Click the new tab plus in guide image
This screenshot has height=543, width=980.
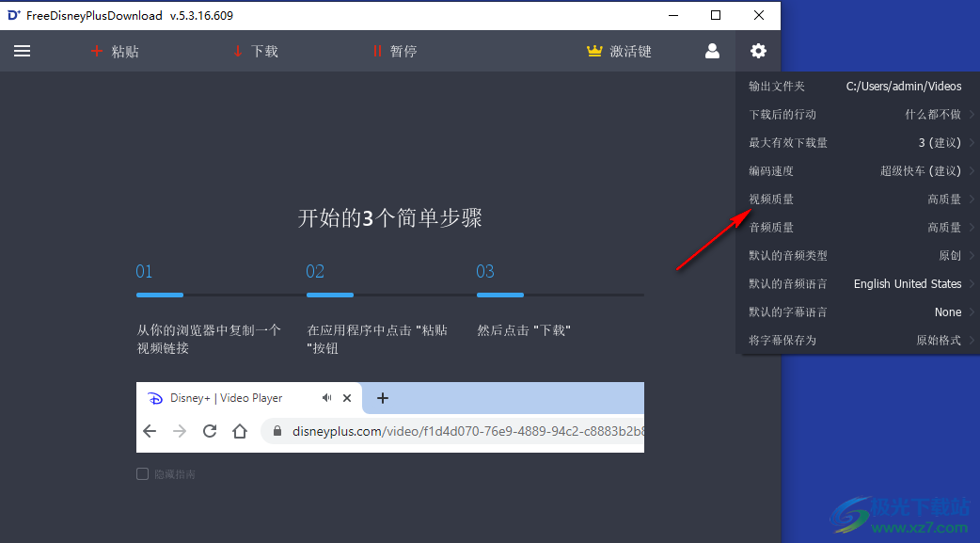[x=383, y=398]
